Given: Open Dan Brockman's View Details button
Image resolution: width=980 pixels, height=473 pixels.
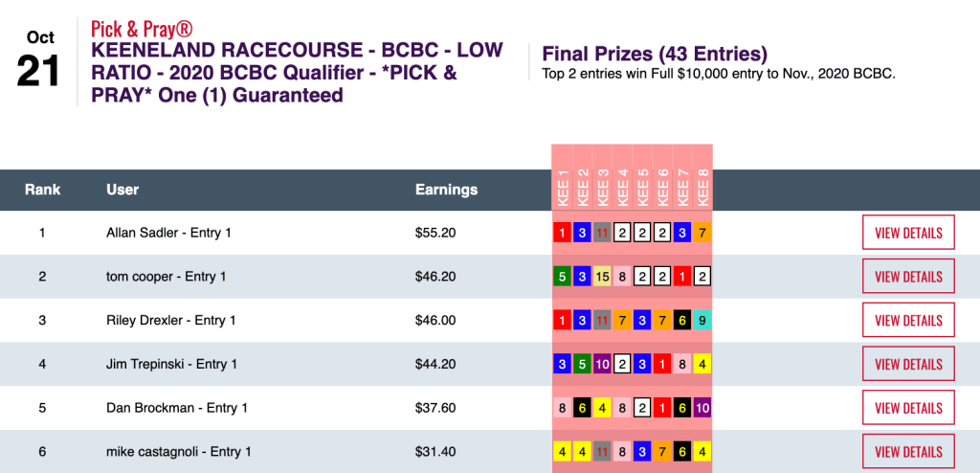Looking at the screenshot, I should 908,408.
